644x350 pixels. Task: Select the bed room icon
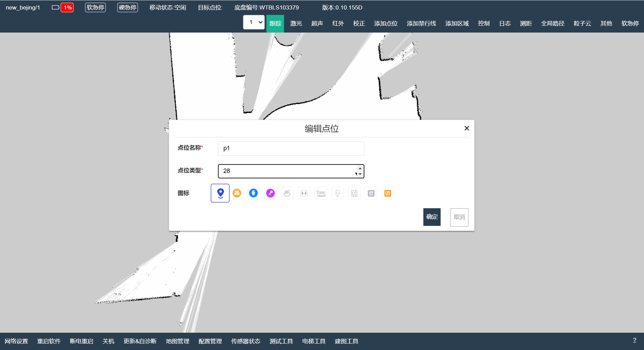(x=321, y=193)
